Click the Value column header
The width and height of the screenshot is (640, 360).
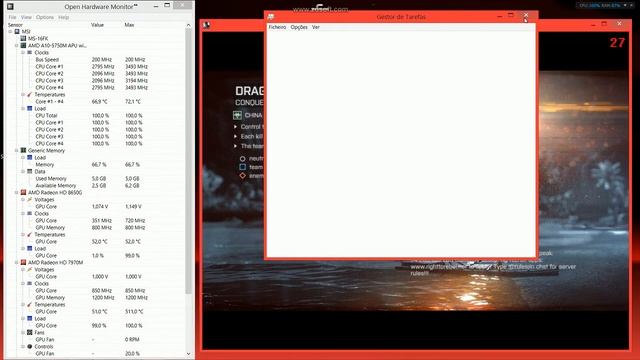tap(97, 25)
